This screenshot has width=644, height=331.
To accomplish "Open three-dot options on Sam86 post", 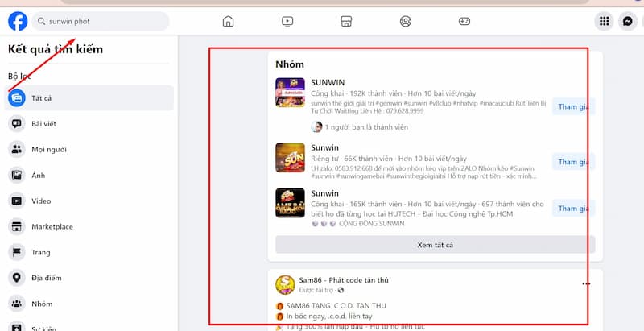I will pos(586,283).
